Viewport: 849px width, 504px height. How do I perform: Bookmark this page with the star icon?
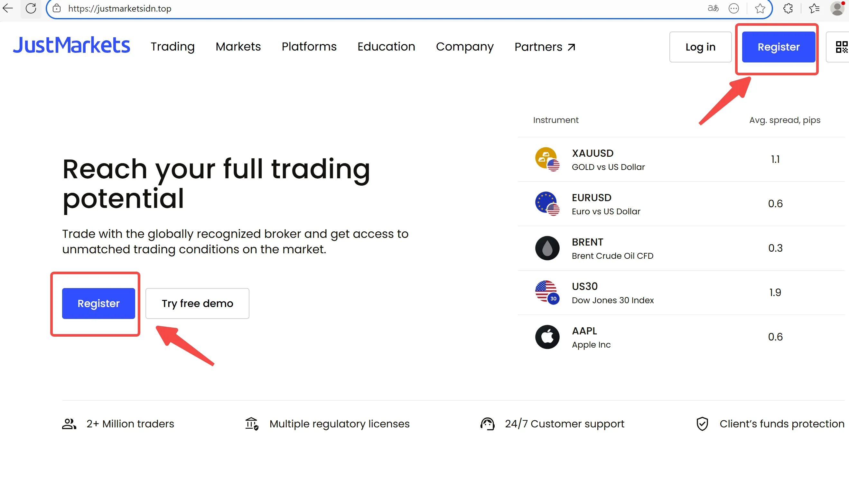click(x=760, y=8)
